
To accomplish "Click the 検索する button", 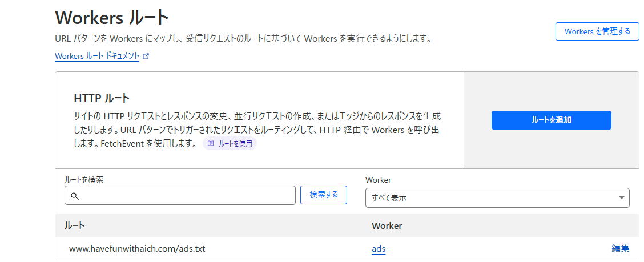I will [324, 195].
